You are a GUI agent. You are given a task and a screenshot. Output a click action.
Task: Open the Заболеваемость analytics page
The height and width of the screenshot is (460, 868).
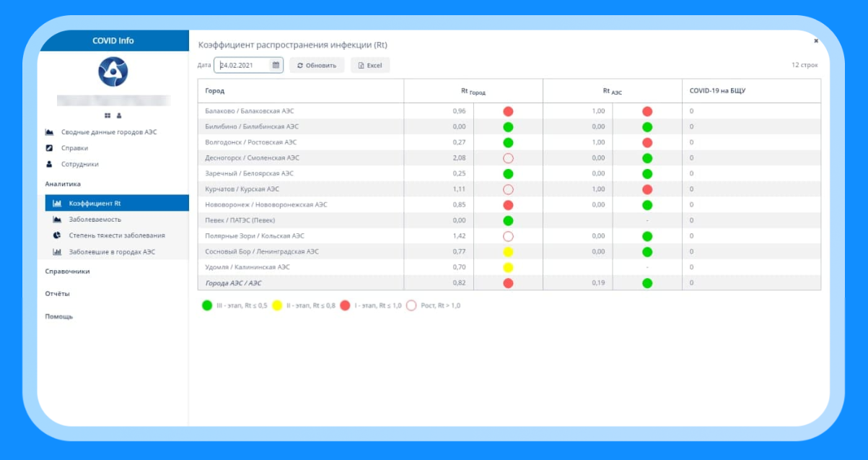click(100, 220)
